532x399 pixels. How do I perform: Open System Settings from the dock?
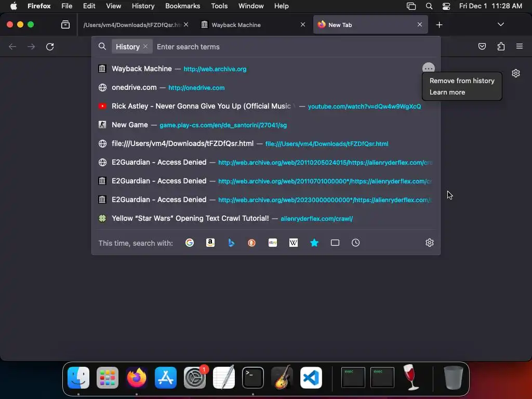pyautogui.click(x=195, y=378)
